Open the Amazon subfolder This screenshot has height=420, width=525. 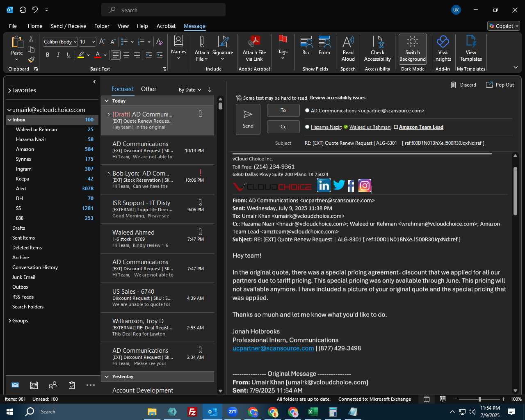[x=25, y=149]
